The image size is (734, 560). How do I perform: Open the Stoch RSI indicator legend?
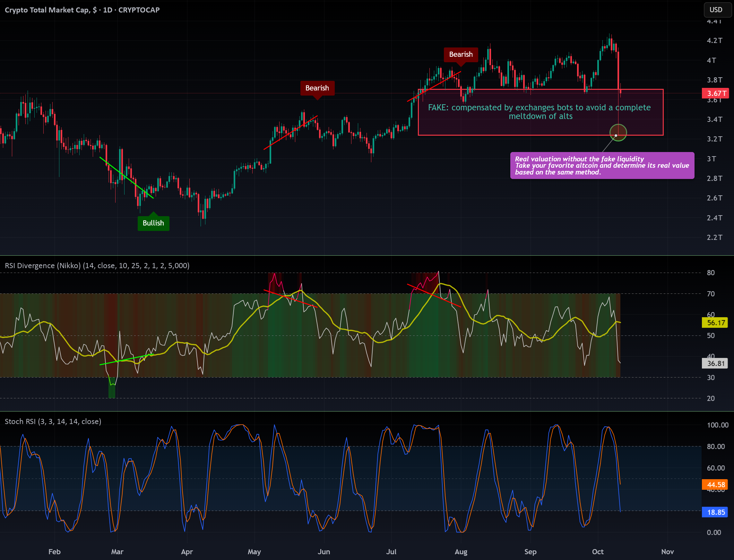pyautogui.click(x=53, y=421)
